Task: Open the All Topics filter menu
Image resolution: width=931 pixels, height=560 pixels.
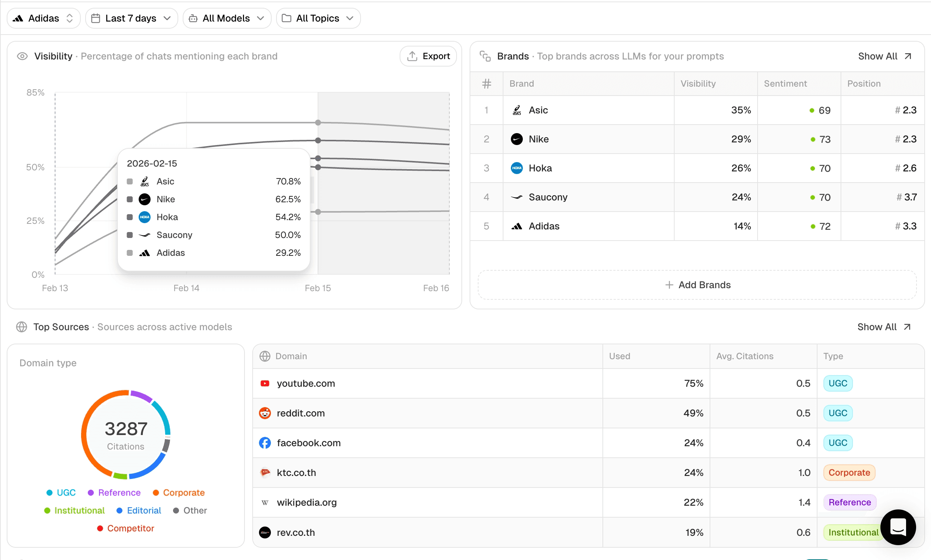Action: coord(318,18)
